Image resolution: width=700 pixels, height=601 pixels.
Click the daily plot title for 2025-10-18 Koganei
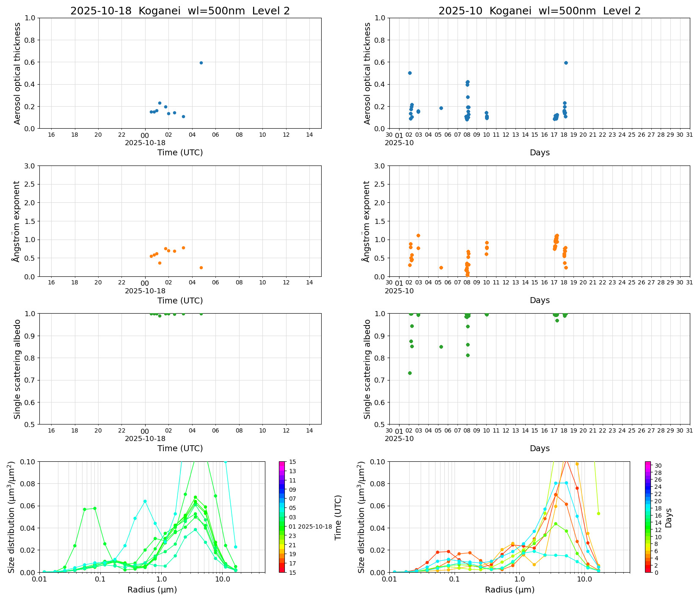(x=180, y=11)
